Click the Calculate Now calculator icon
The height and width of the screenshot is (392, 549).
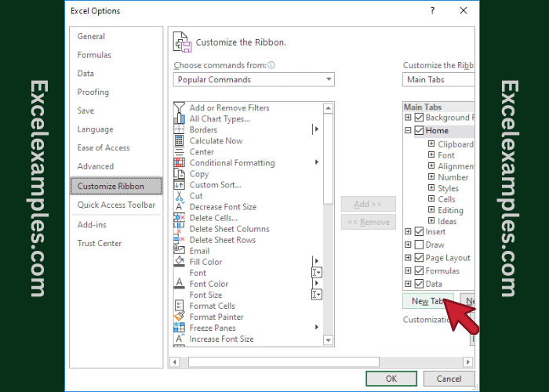pyautogui.click(x=180, y=141)
